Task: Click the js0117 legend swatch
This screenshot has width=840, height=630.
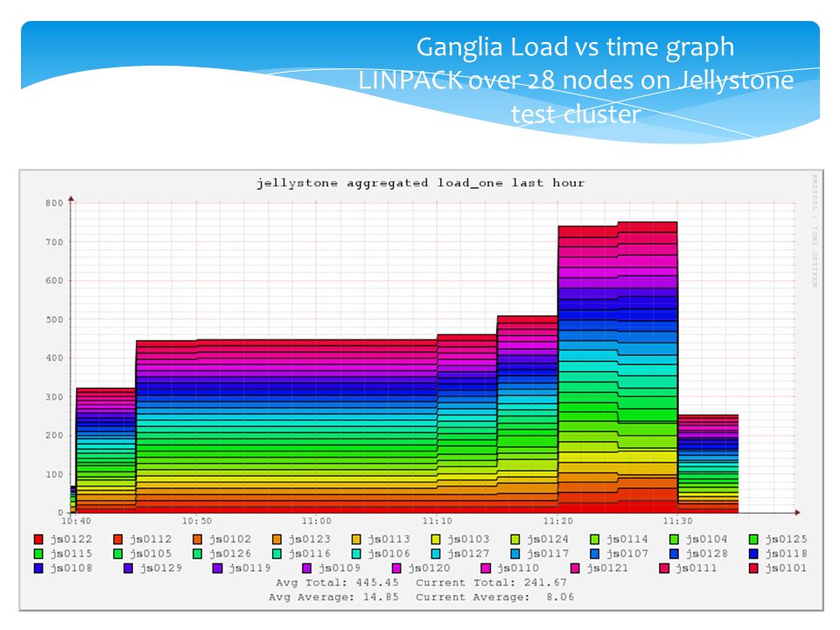Action: pos(514,553)
